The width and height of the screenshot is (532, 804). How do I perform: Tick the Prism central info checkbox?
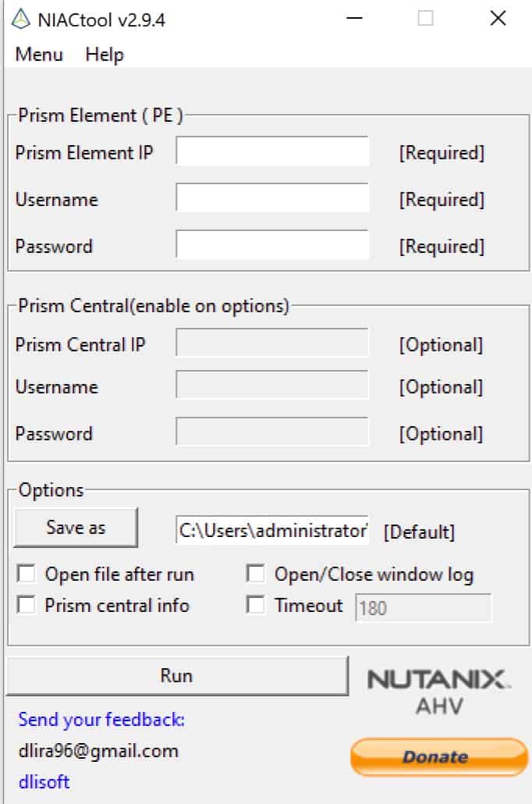tap(27, 605)
